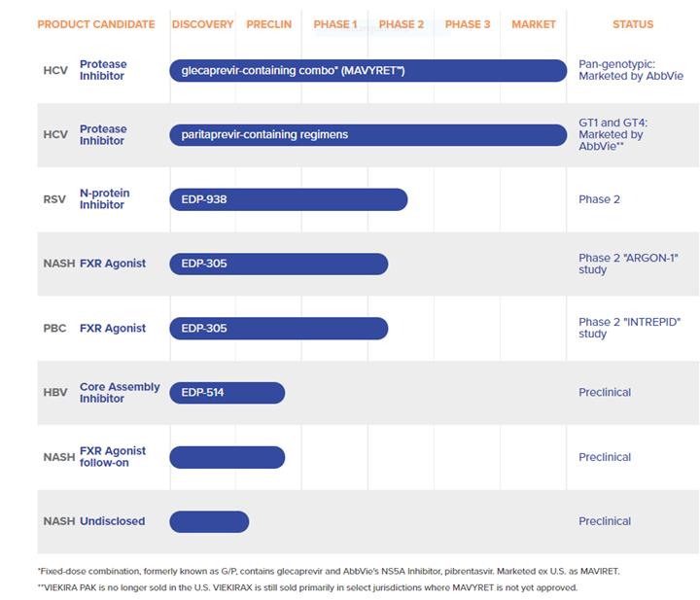This screenshot has width=700, height=600.
Task: Click the EDP-938 progress bar
Action: click(x=288, y=199)
